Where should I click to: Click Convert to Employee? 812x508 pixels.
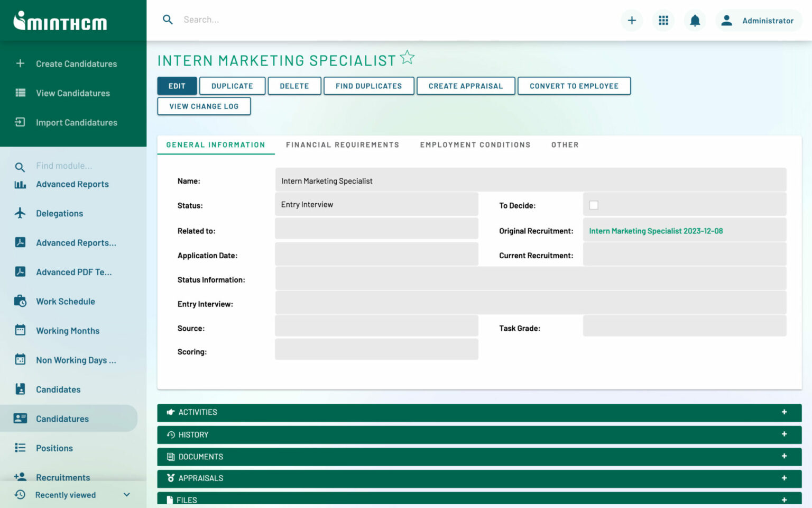pyautogui.click(x=574, y=86)
